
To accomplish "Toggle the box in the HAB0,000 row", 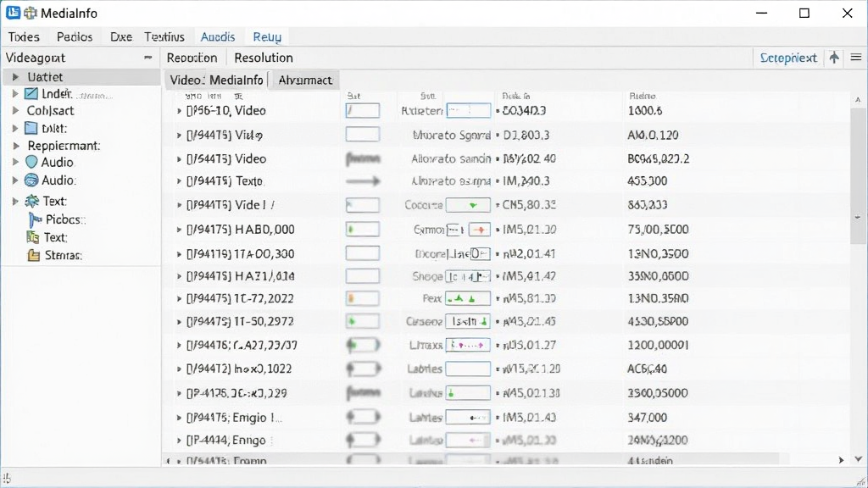I will 363,229.
